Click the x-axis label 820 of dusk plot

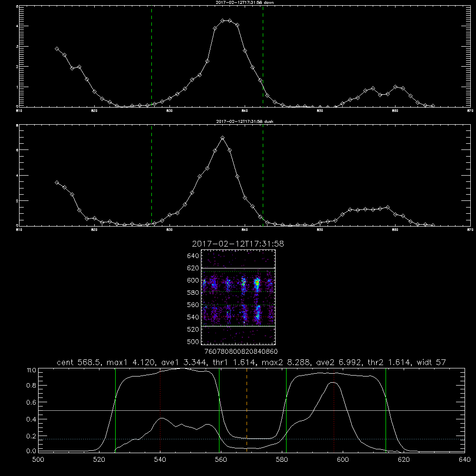click(94, 230)
